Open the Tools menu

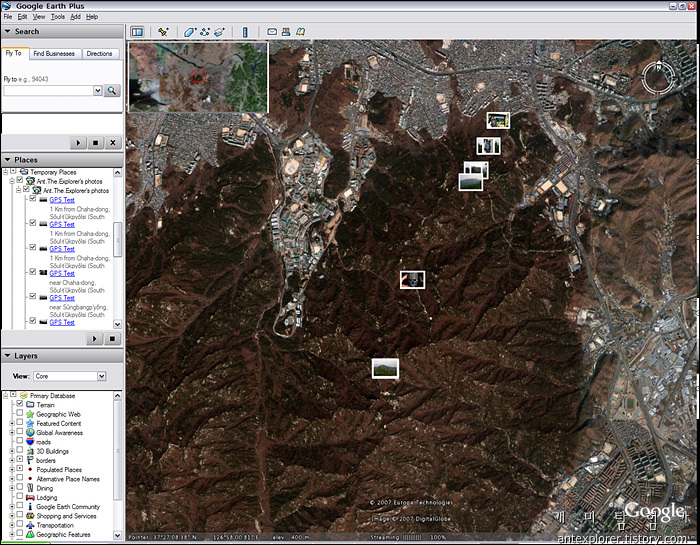click(58, 17)
